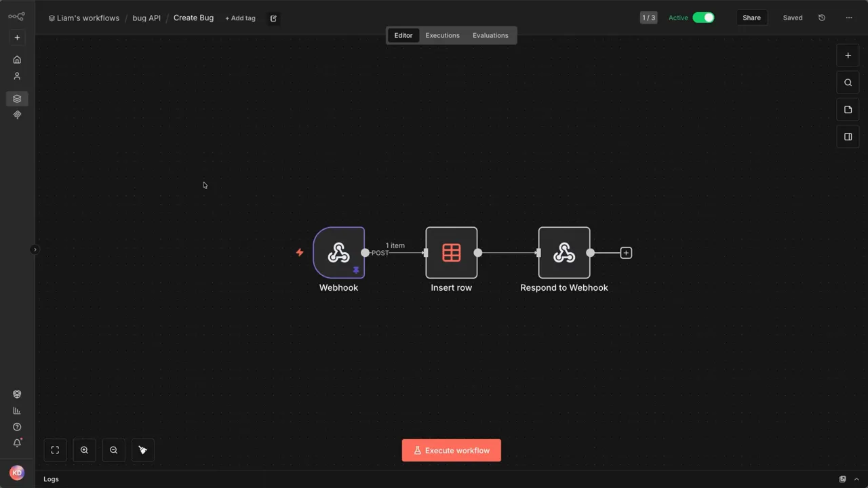The height and width of the screenshot is (488, 868).
Task: Zoom in on the canvas
Action: tap(84, 450)
